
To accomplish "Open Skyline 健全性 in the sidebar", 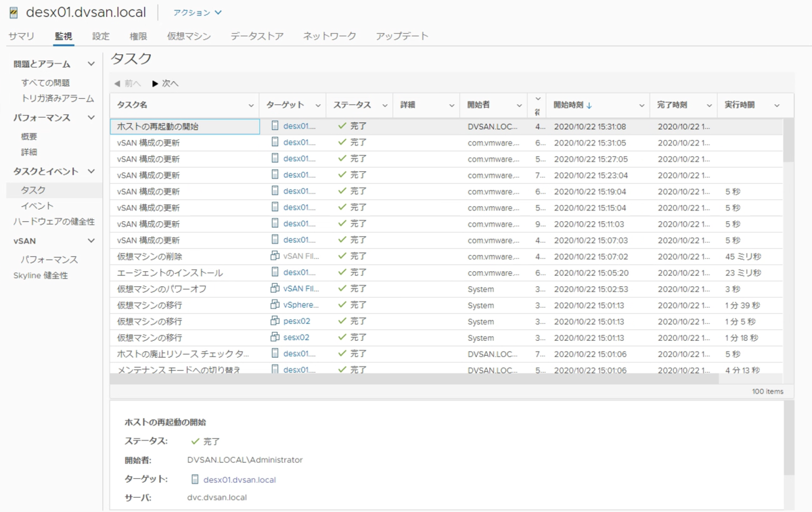I will tap(41, 275).
